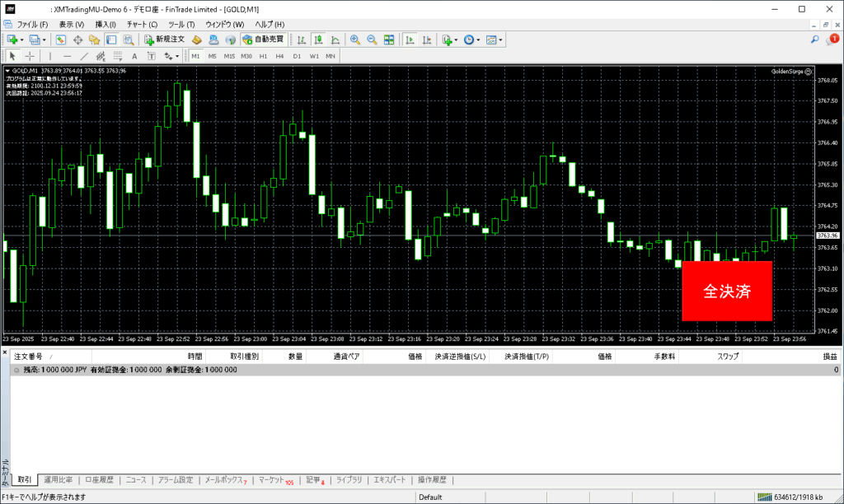
Task: Select the H1 timeframe
Action: [263, 56]
